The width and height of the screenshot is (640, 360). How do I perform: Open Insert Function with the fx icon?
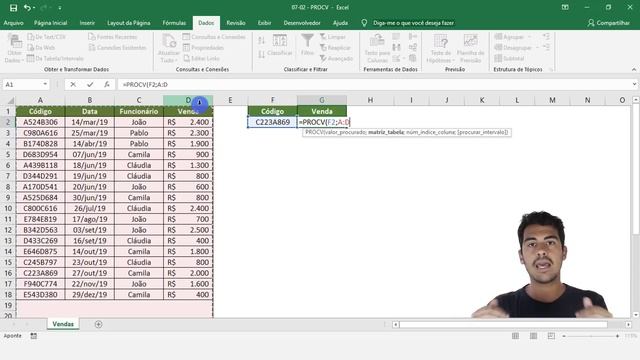coord(107,84)
